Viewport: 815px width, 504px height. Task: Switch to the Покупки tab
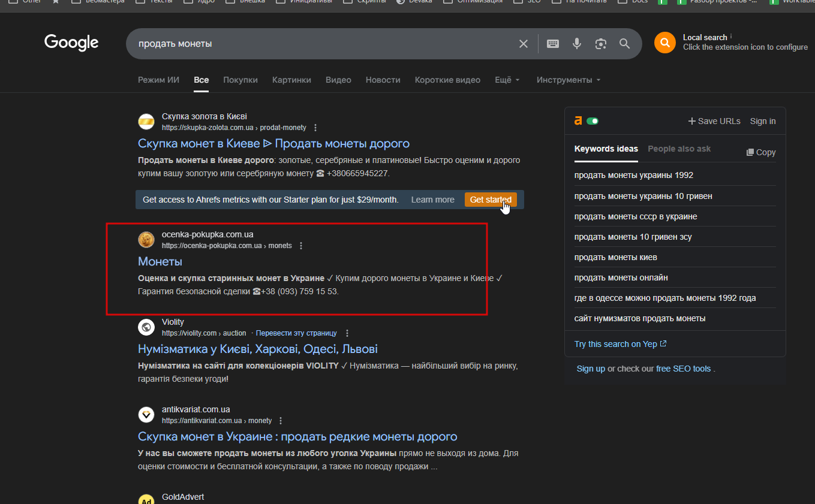(x=240, y=80)
